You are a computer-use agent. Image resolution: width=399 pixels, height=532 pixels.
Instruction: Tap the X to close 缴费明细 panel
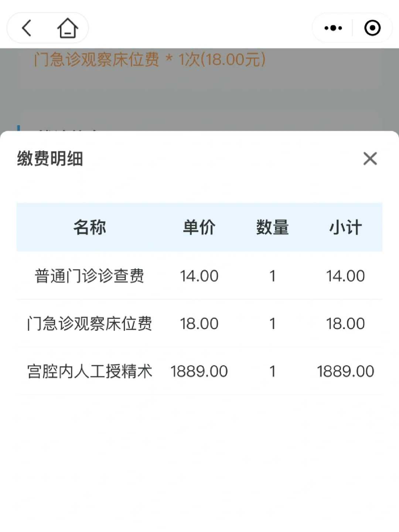pyautogui.click(x=370, y=159)
